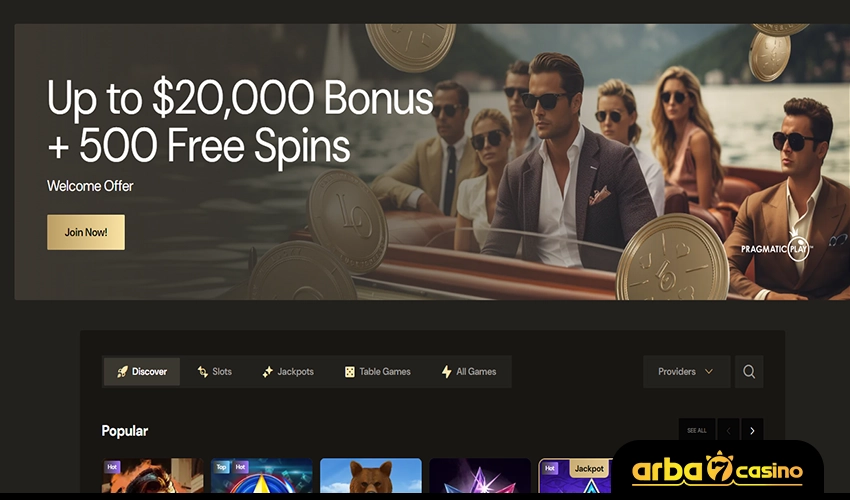
Task: Switch to the Jackpots tab
Action: tap(288, 371)
